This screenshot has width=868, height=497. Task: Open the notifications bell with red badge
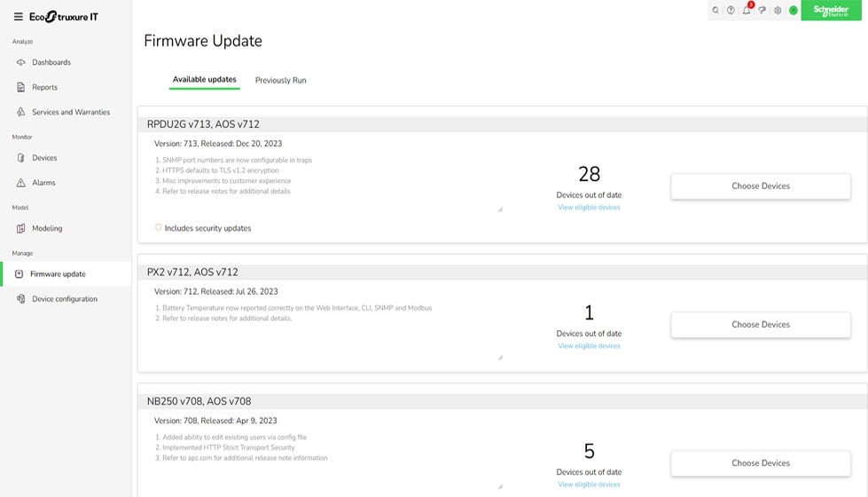tap(747, 11)
